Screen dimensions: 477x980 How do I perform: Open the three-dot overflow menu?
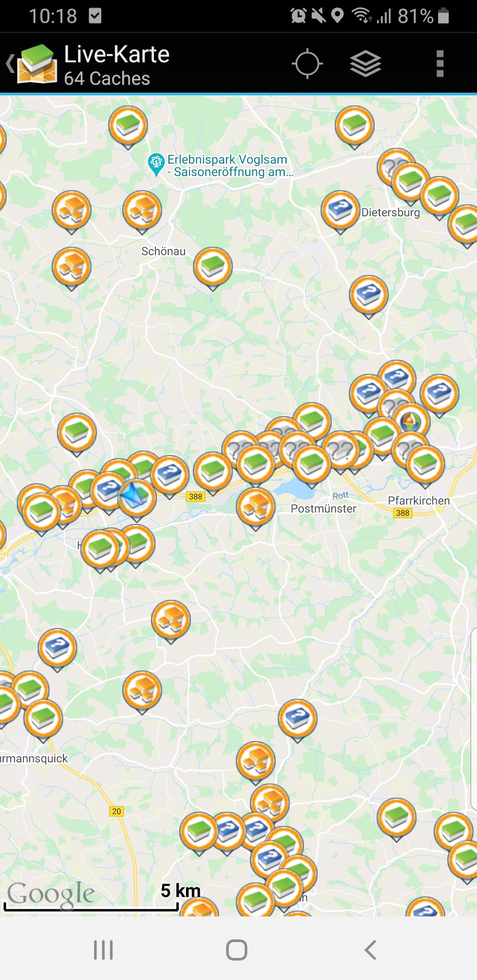[x=440, y=64]
